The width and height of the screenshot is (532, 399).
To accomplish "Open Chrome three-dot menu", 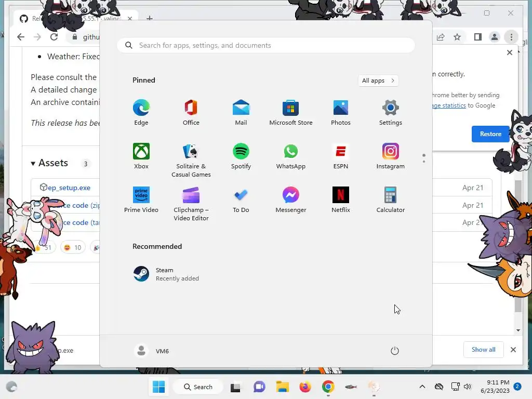I will (x=511, y=37).
